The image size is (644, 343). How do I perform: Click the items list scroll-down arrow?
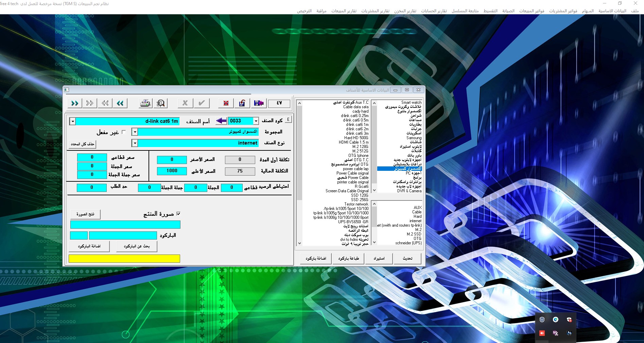pyautogui.click(x=299, y=243)
